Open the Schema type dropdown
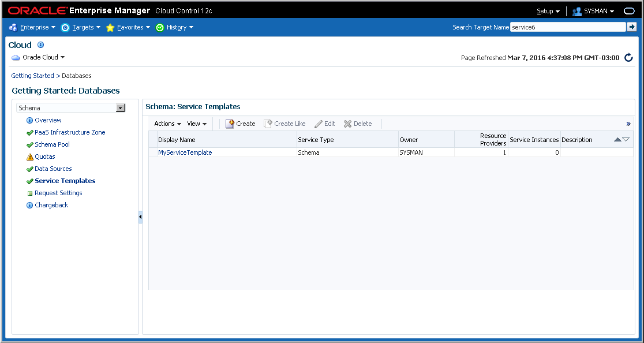The width and height of the screenshot is (644, 343). coord(121,108)
